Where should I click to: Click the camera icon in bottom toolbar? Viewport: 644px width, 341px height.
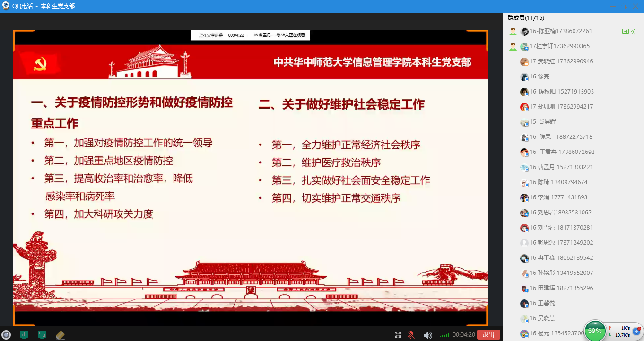point(6,334)
